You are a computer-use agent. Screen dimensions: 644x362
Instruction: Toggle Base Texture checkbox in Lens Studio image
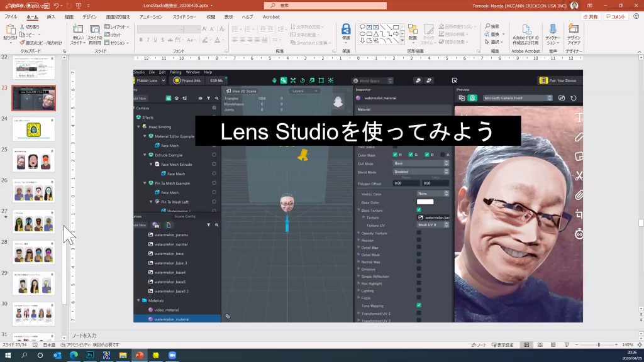tap(419, 210)
